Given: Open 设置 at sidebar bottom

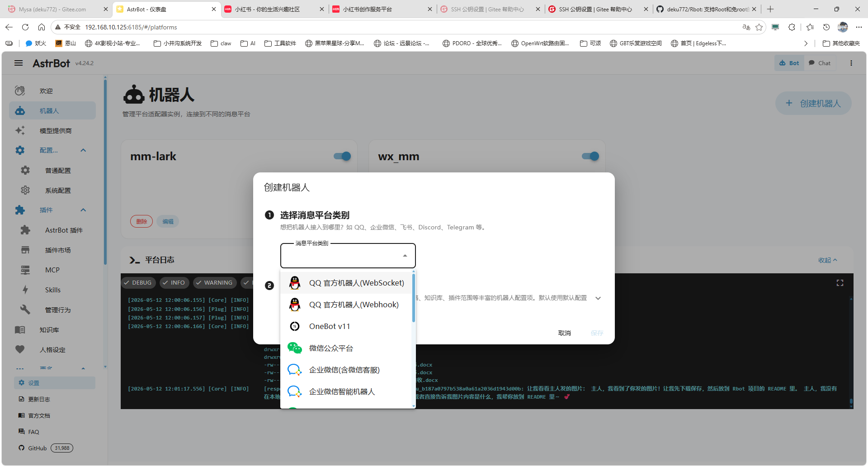Looking at the screenshot, I should click(54, 383).
